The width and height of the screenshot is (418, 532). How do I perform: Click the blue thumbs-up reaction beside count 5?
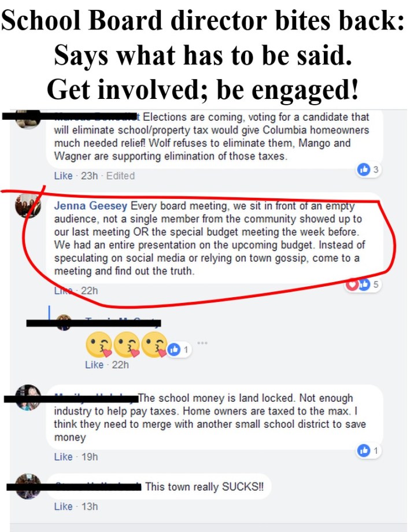tap(364, 285)
